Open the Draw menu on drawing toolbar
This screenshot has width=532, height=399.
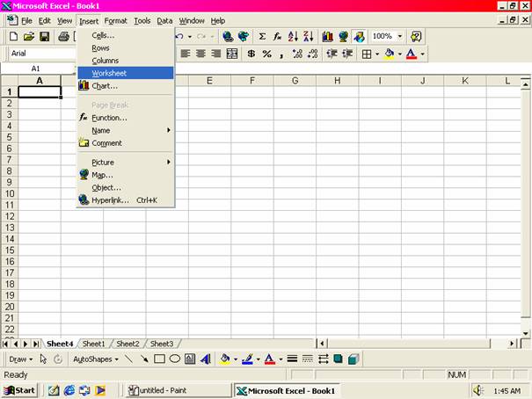(x=20, y=359)
